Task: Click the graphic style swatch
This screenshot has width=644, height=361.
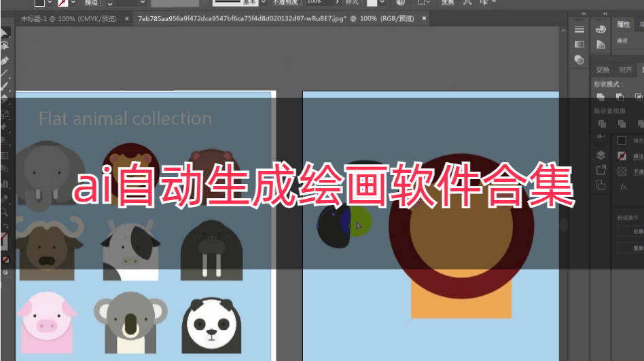Action: tap(372, 3)
